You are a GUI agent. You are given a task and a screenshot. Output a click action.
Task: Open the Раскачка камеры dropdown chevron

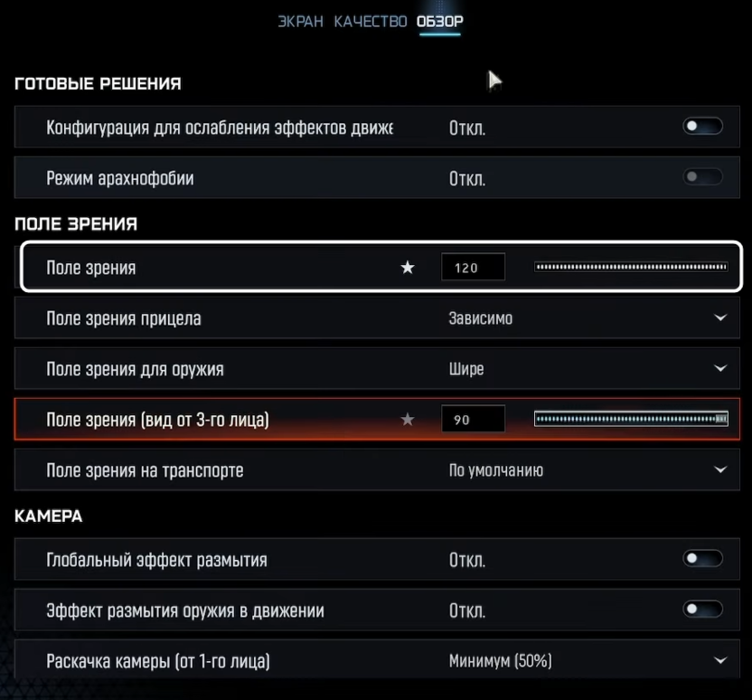[720, 661]
